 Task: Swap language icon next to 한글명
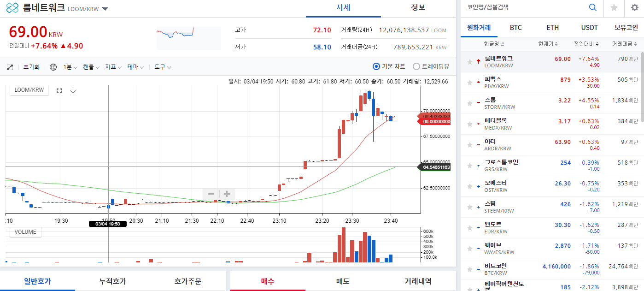click(x=502, y=44)
